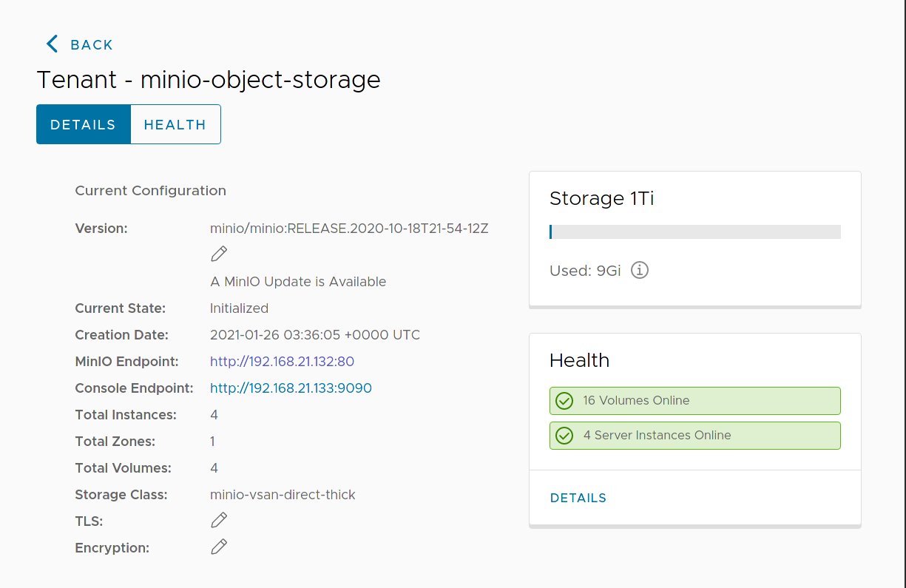
Task: Click the version string minio/minio:RELEASE.2020-10-18
Action: [349, 229]
